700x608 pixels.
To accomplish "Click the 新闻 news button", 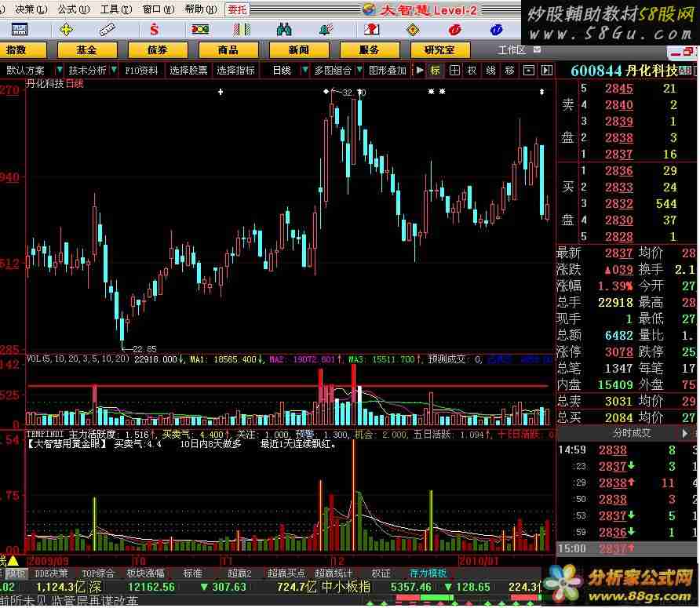I will pyautogui.click(x=299, y=50).
